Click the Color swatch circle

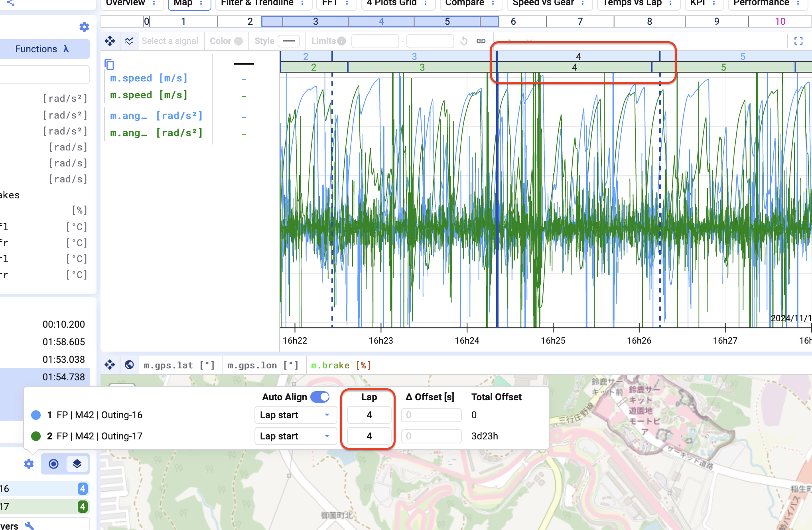(x=238, y=41)
